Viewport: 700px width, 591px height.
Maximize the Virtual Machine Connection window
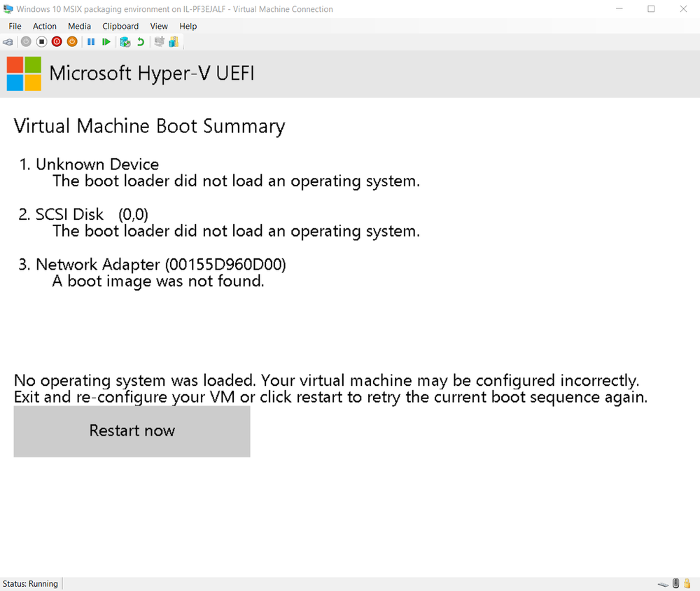pos(651,9)
